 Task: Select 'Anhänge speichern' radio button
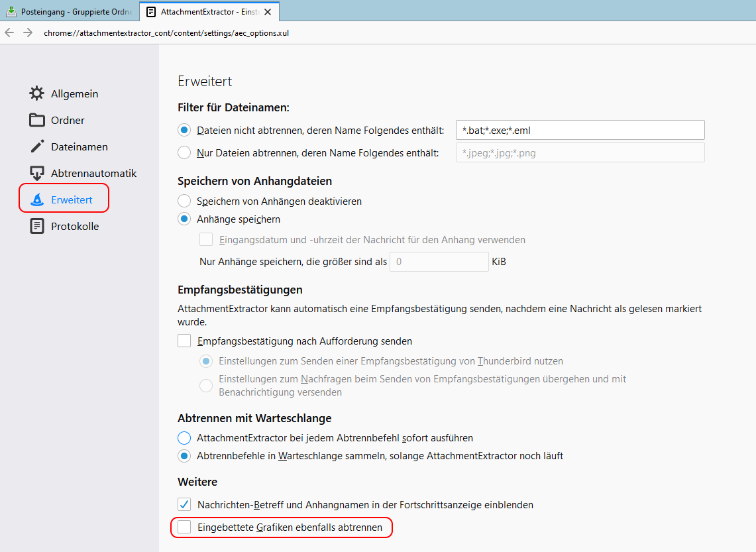point(184,219)
